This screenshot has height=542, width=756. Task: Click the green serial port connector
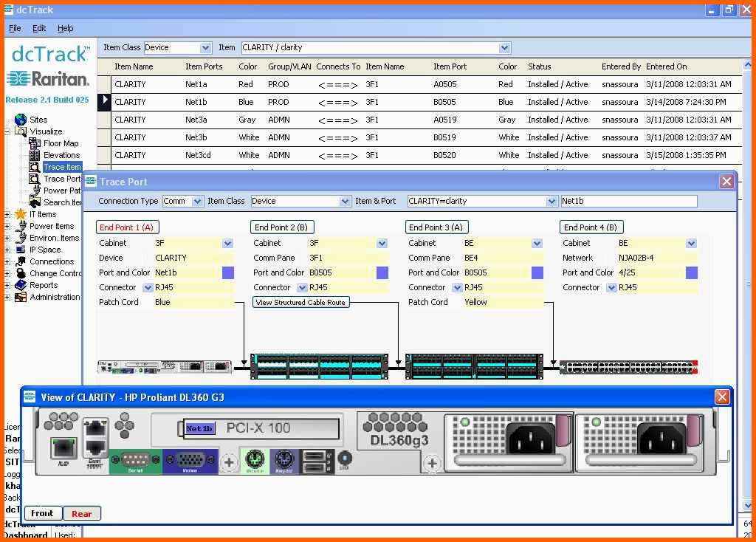pos(136,461)
